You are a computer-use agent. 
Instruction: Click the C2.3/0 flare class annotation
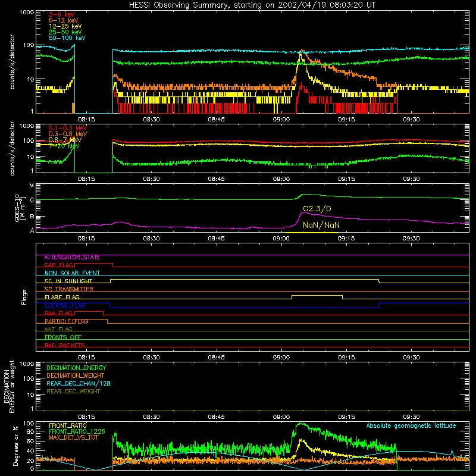click(317, 209)
